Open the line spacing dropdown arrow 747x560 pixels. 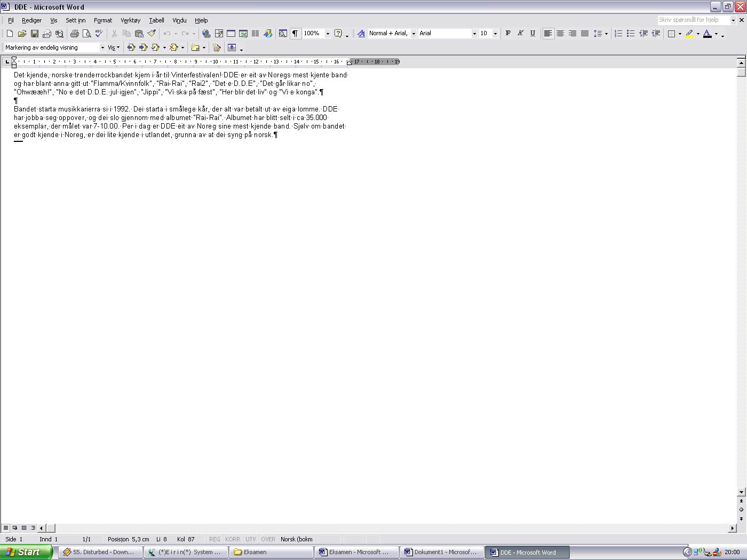(x=606, y=34)
